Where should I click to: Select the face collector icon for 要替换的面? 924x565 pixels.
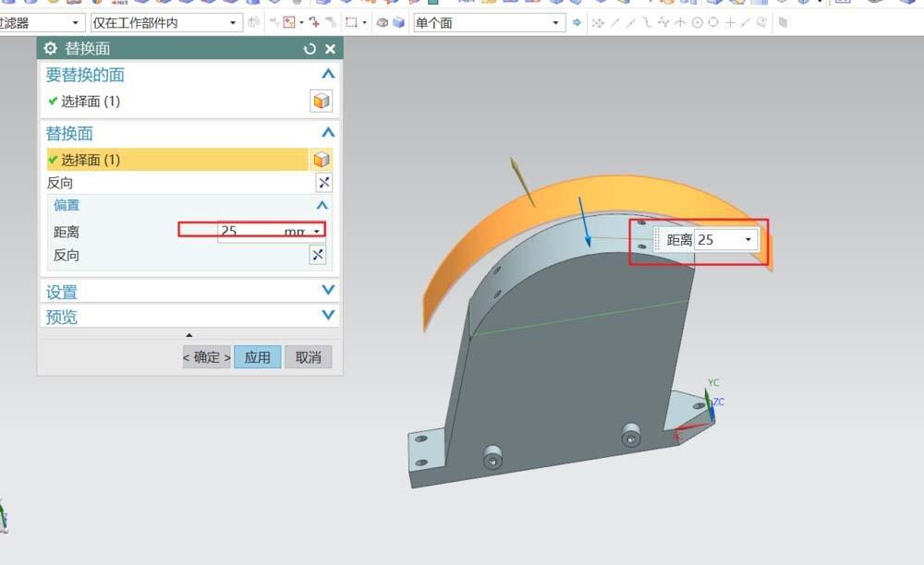(x=322, y=100)
